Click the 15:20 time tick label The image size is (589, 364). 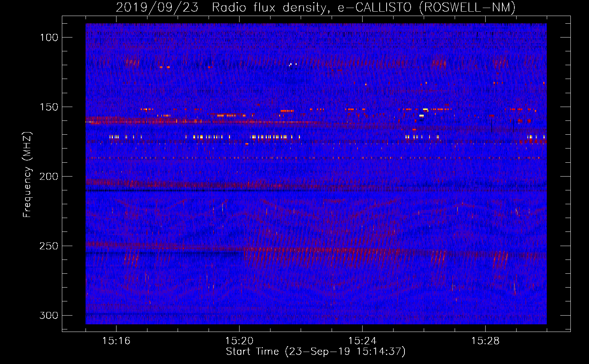[x=239, y=341]
